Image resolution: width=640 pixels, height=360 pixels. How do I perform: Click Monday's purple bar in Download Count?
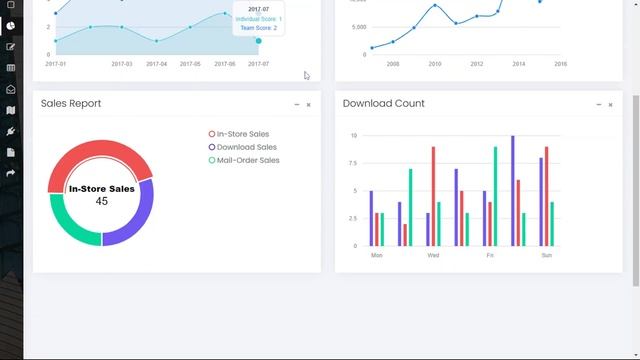click(x=371, y=218)
